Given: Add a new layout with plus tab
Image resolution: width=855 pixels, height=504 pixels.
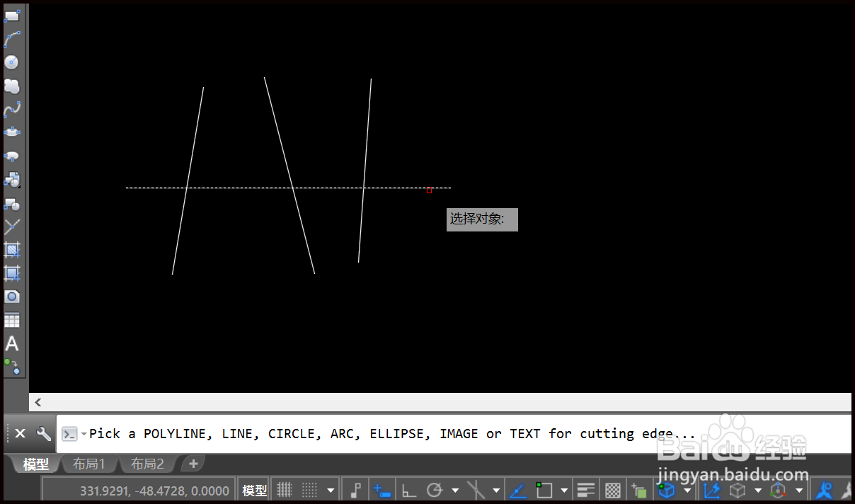Looking at the screenshot, I should pyautogui.click(x=193, y=464).
